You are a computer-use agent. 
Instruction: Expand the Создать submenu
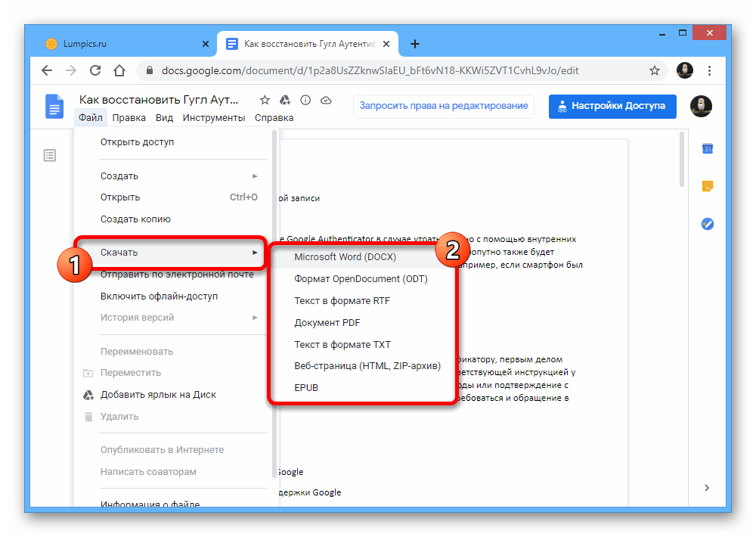178,175
